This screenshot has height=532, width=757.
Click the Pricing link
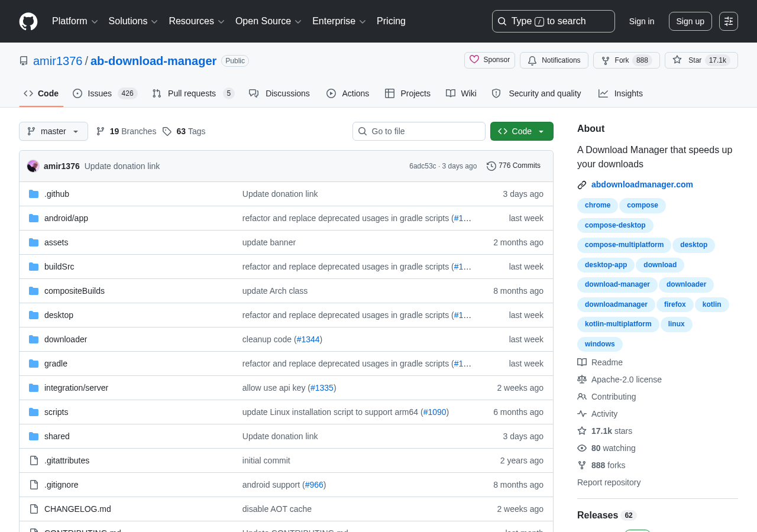point(391,21)
